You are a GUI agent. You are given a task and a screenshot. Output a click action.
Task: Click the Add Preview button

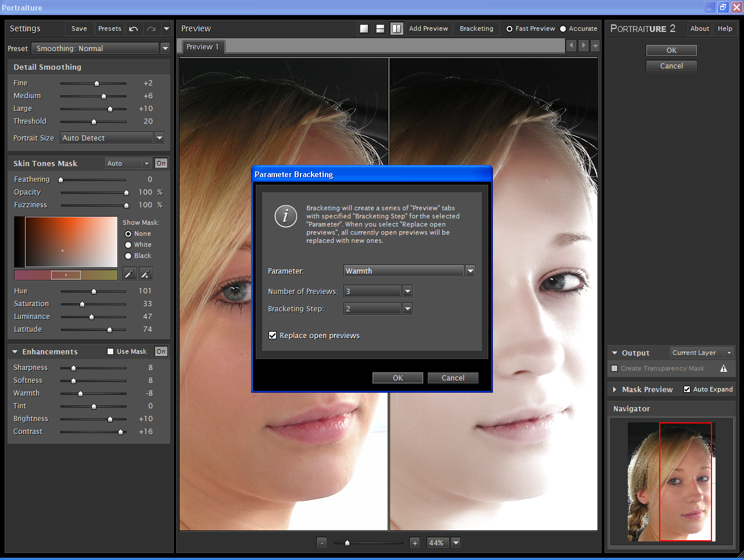(x=428, y=28)
